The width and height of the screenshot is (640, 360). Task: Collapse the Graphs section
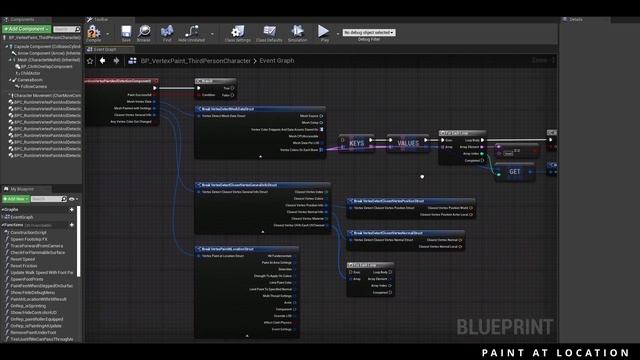[3, 209]
